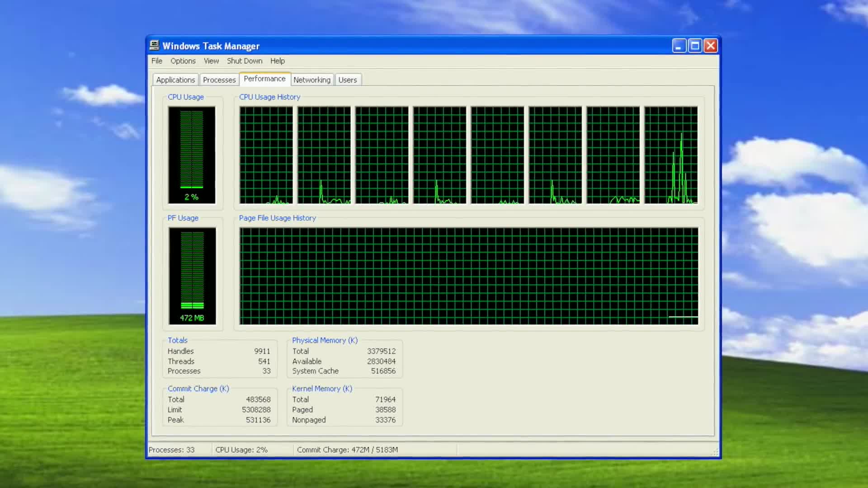The width and height of the screenshot is (868, 488).
Task: Close the Windows Task Manager
Action: pos(711,46)
